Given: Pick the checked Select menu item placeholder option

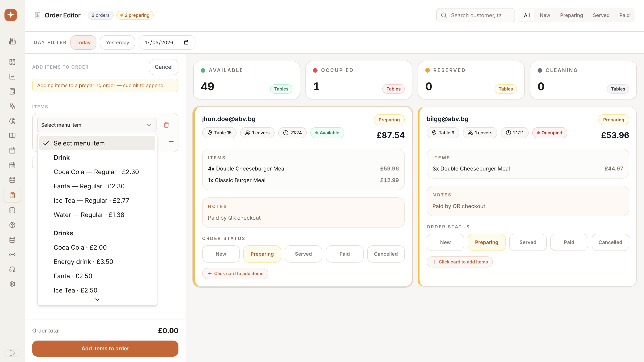Looking at the screenshot, I should 97,143.
